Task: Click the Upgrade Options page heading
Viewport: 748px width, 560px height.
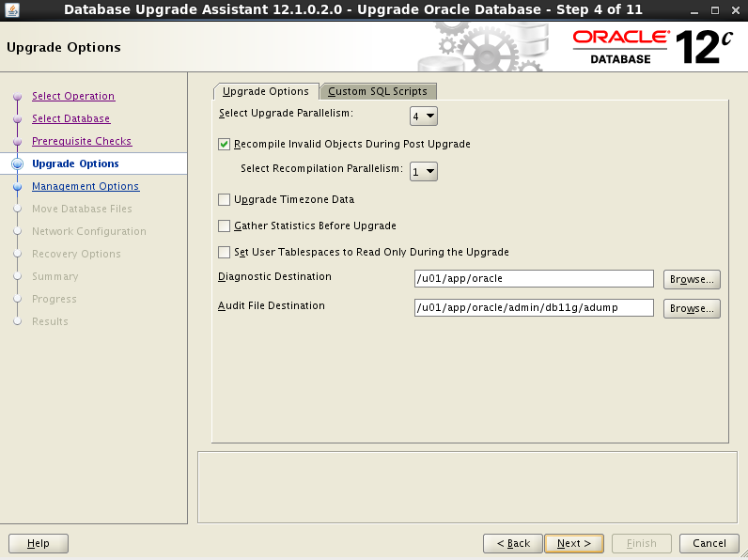Action: pyautogui.click(x=64, y=47)
